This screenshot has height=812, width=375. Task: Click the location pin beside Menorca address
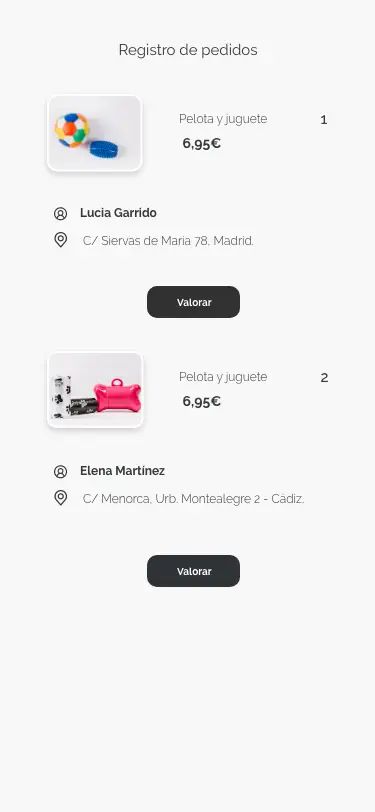coord(61,498)
